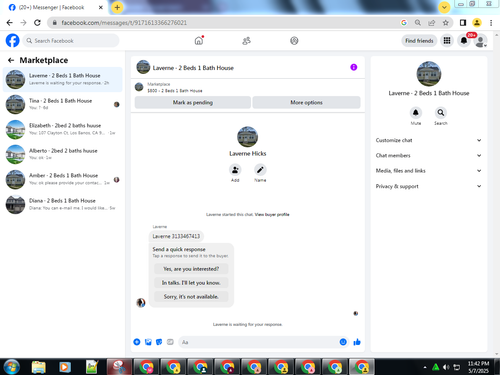The image size is (500, 375).
Task: Bookmark this page star icon
Action: point(446,23)
